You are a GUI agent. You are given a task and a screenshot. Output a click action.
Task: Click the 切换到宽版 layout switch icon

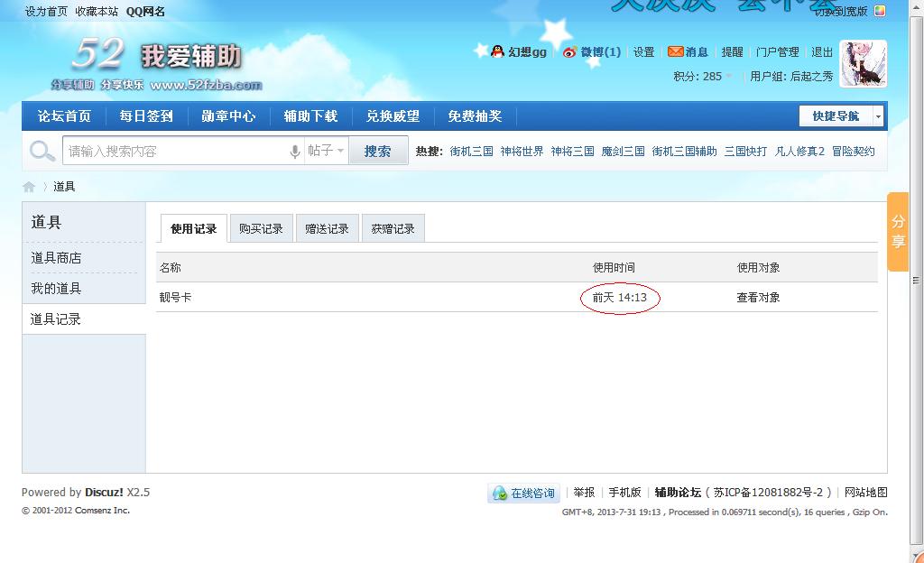pyautogui.click(x=880, y=11)
